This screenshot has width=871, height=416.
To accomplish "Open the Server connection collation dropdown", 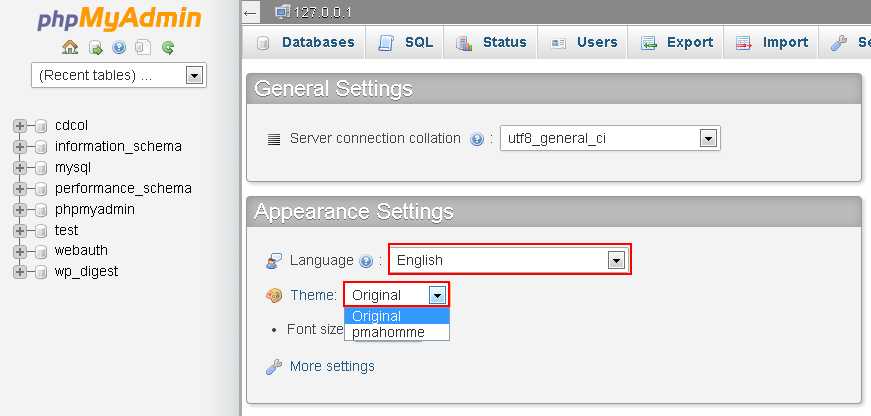I will click(610, 138).
